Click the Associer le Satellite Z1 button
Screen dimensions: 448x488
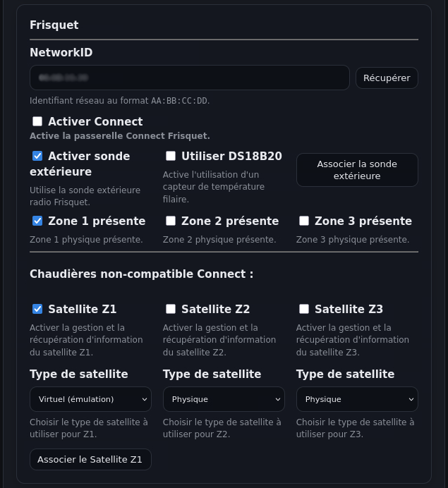pos(90,460)
